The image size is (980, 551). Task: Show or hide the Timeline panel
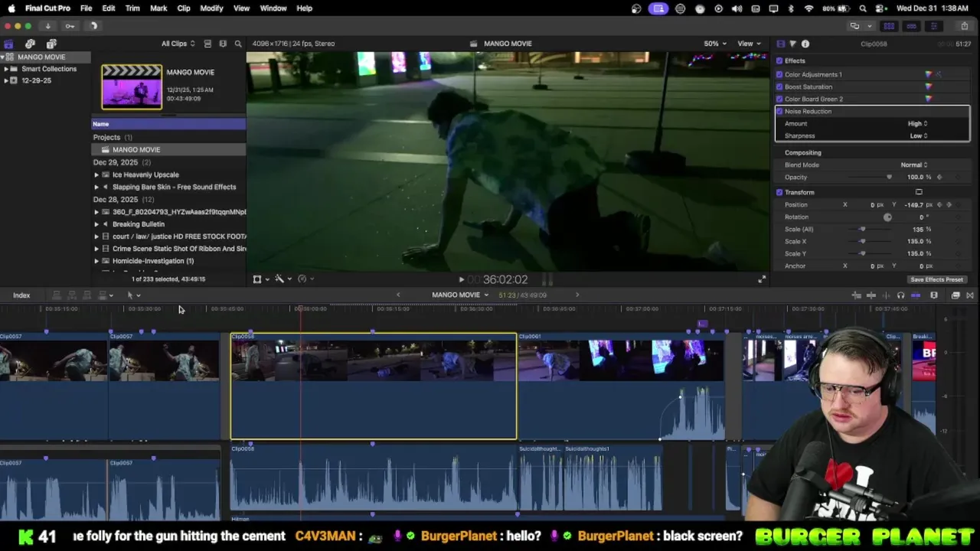(912, 26)
